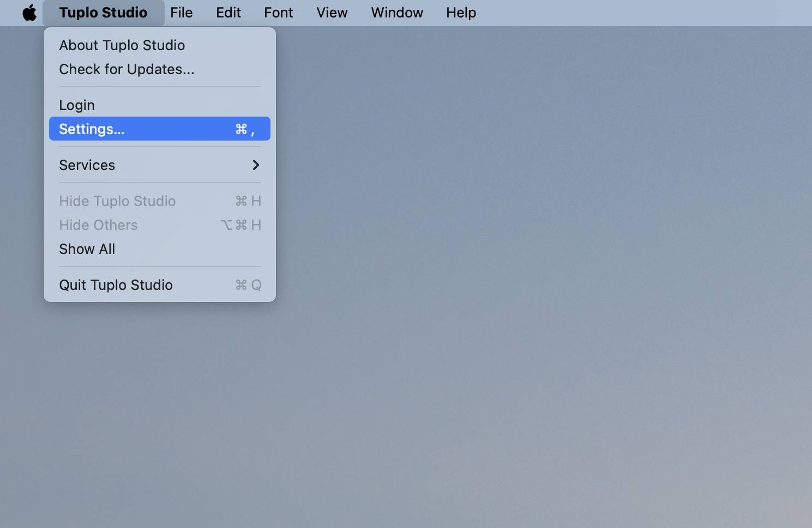Open Settings... from the menu
This screenshot has width=812, height=528.
point(160,129)
